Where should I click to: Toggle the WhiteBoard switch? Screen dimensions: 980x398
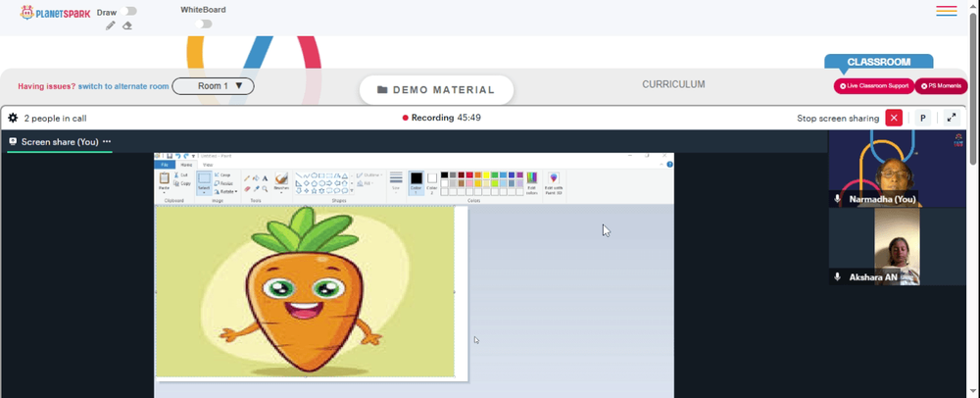(203, 24)
